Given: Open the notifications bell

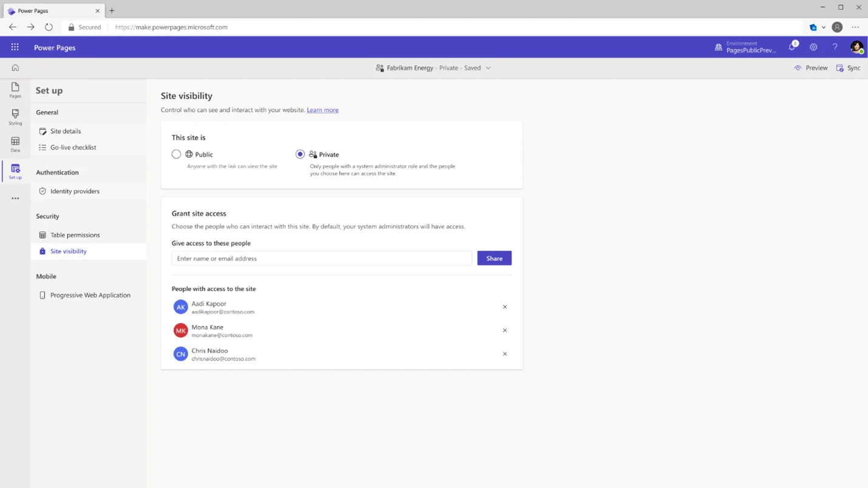Looking at the screenshot, I should (792, 47).
